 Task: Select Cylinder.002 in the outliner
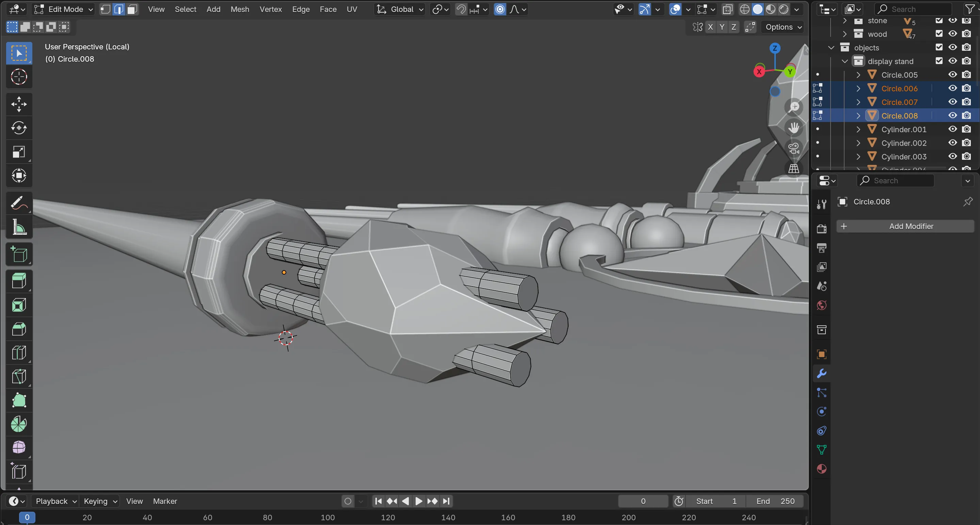[x=903, y=143]
